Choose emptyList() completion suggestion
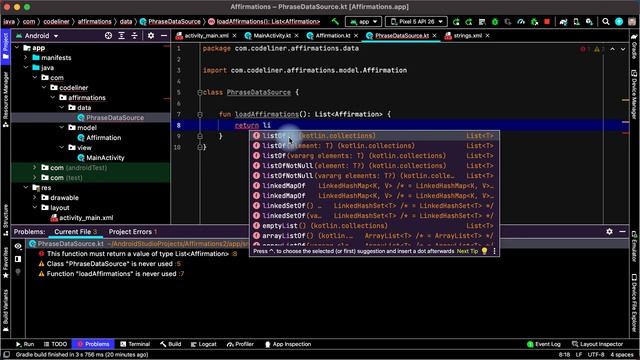This screenshot has height=360, width=640. tap(373, 226)
